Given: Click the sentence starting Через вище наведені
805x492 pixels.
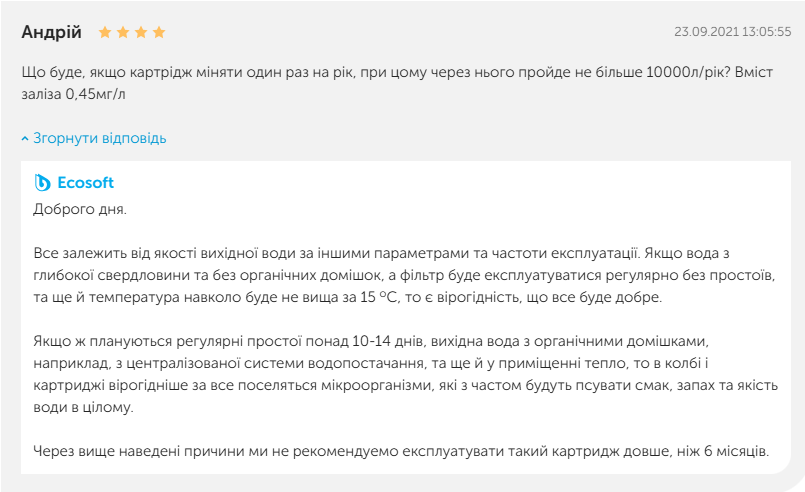Looking at the screenshot, I should click(401, 451).
